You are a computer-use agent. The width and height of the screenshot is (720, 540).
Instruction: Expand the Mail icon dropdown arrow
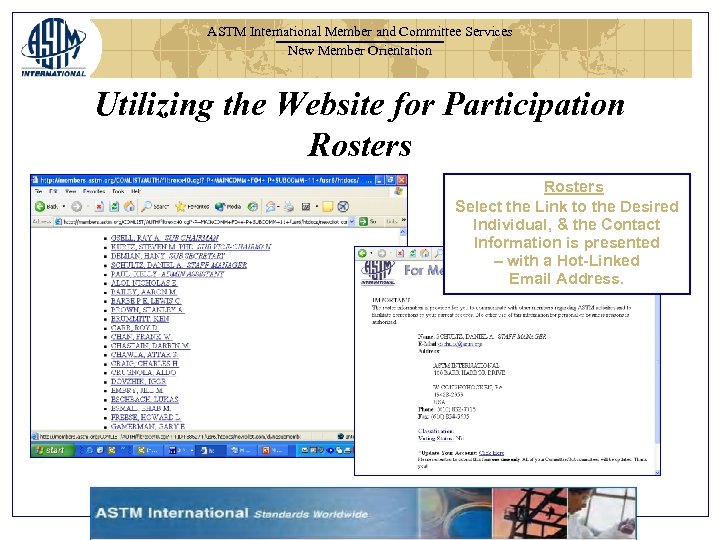pos(278,207)
